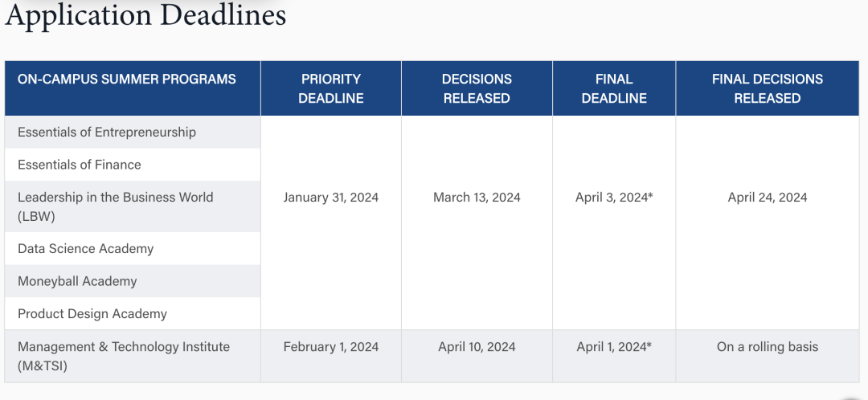
Task: Open Leadership in the Business World (LBW)
Action: click(x=116, y=206)
